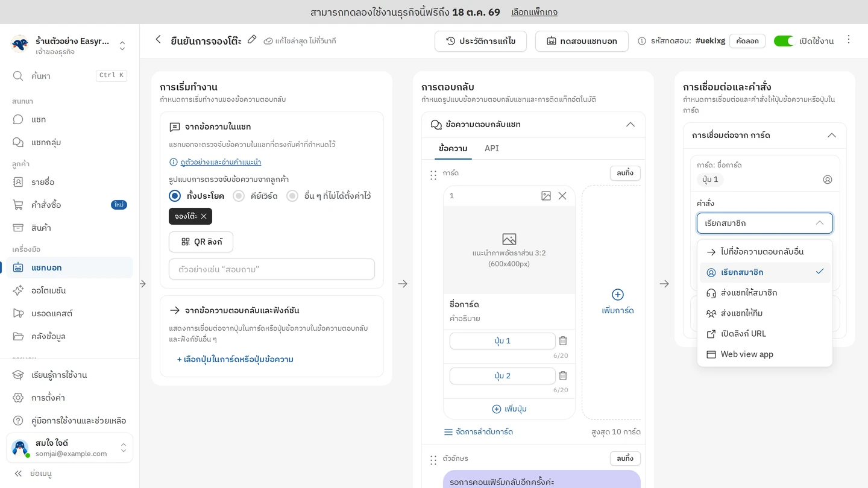Go to รายชื่อ in the sidebar
This screenshot has height=488, width=868.
(69, 182)
